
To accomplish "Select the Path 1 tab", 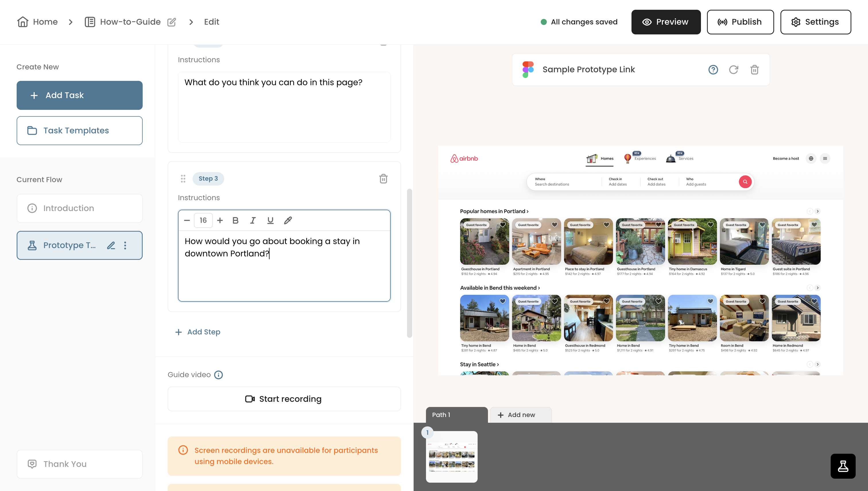I will [457, 415].
